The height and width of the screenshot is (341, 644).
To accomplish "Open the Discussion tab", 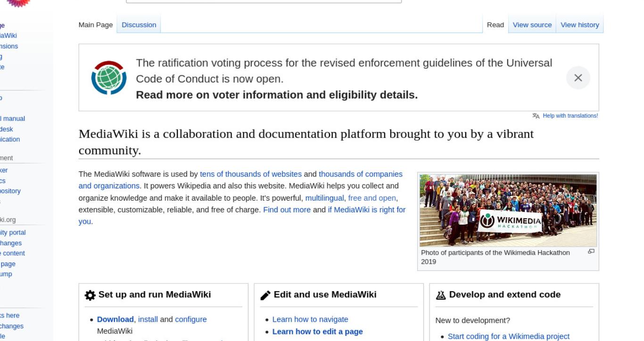I will pyautogui.click(x=139, y=25).
